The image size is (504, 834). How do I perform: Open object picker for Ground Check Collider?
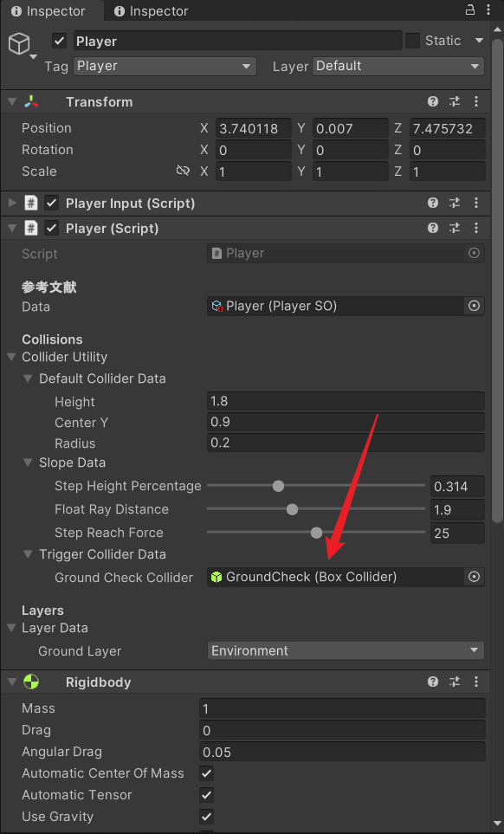coord(474,577)
